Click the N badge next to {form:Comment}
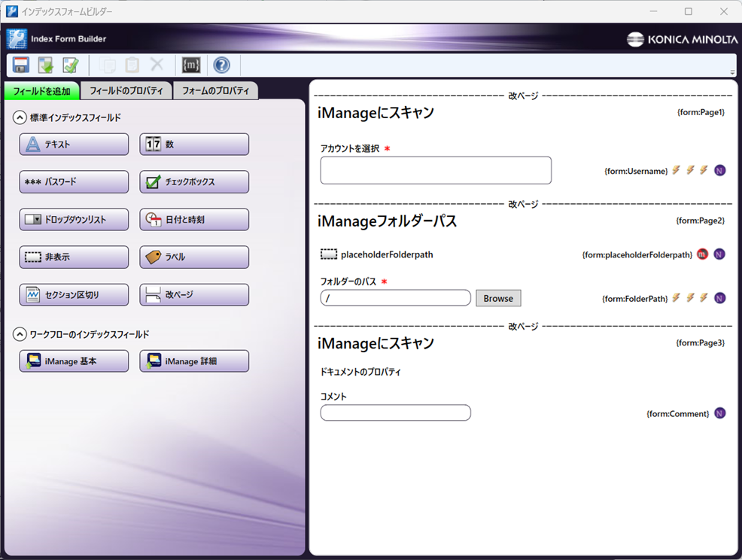Viewport: 742px width, 560px height. (719, 412)
